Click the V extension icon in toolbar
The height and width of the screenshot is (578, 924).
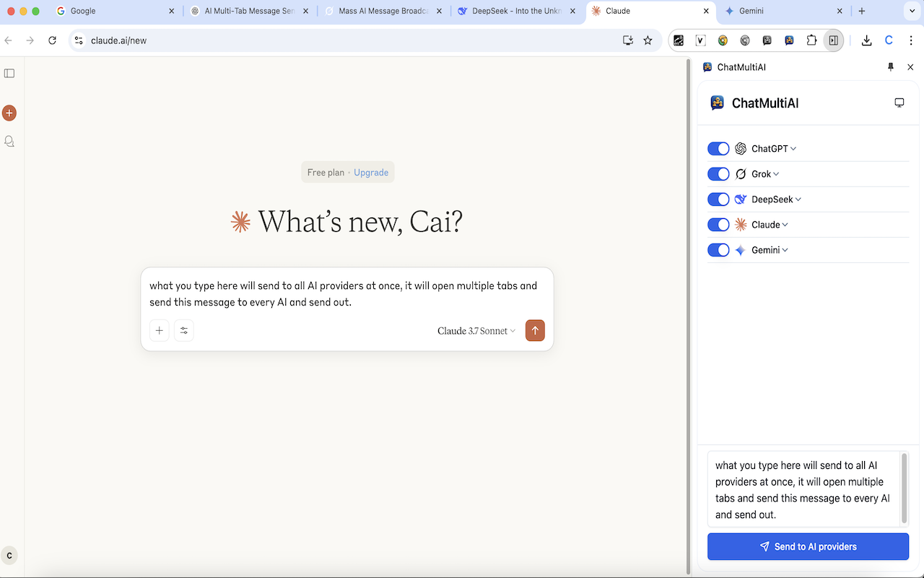[x=700, y=40]
